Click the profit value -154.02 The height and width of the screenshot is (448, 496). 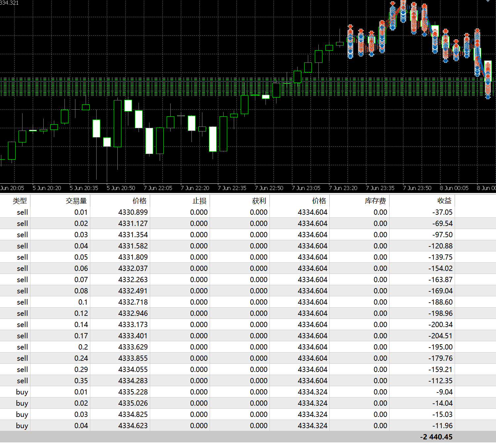pyautogui.click(x=440, y=268)
